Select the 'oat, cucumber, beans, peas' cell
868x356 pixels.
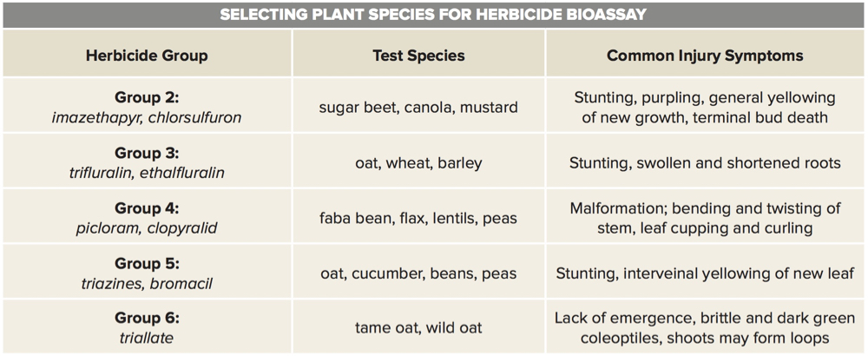(418, 274)
